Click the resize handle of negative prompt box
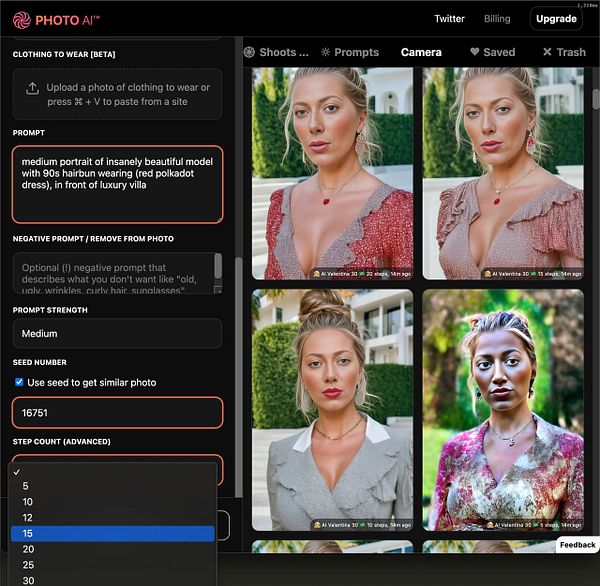The width and height of the screenshot is (600, 586). pos(218,290)
